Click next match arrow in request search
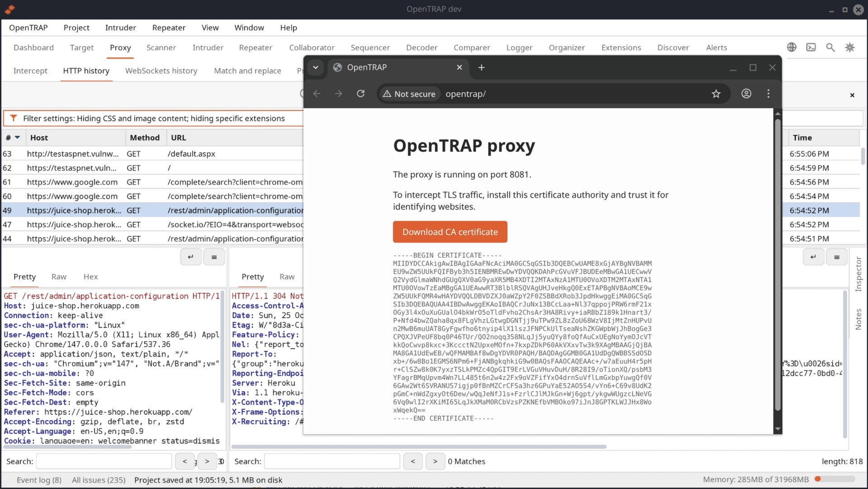 coord(207,461)
